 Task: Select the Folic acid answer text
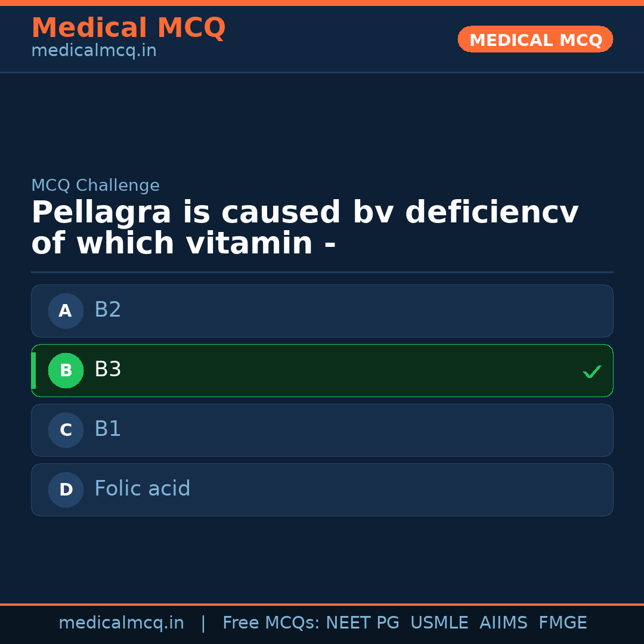(x=143, y=489)
